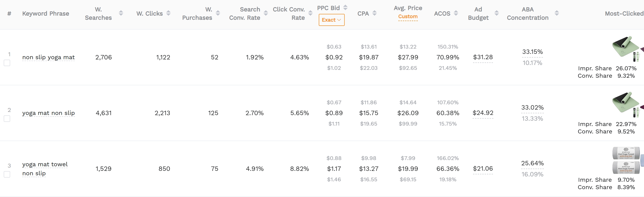644x197 pixels.
Task: Sort keywords by Ad Budget
Action: coord(496,13)
